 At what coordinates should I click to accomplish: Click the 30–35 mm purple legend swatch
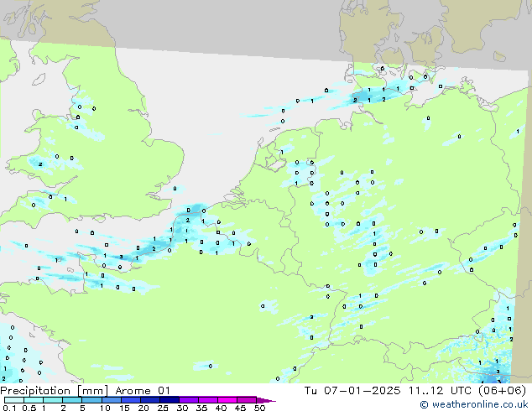coord(188,400)
